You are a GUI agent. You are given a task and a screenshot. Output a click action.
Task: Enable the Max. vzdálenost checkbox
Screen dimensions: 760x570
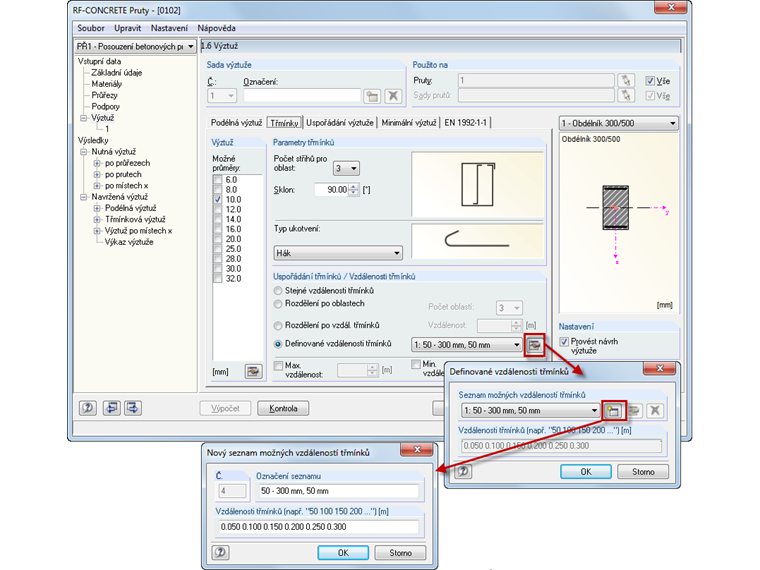(279, 365)
